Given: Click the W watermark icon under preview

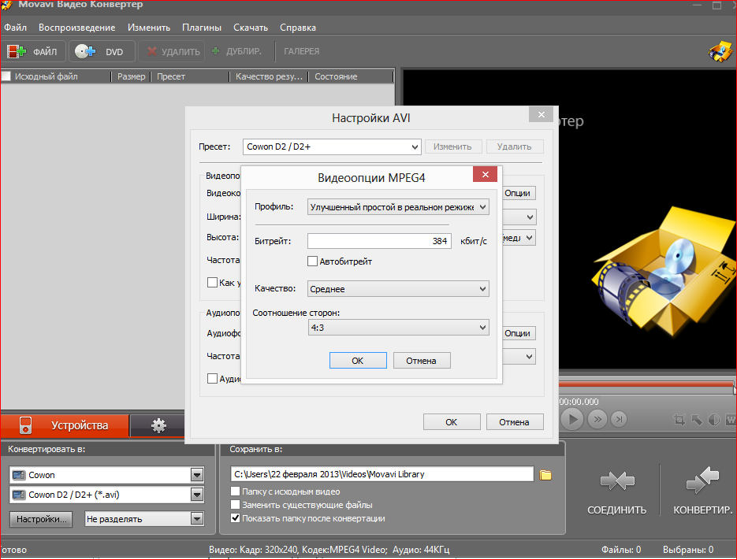Looking at the screenshot, I should pyautogui.click(x=731, y=420).
